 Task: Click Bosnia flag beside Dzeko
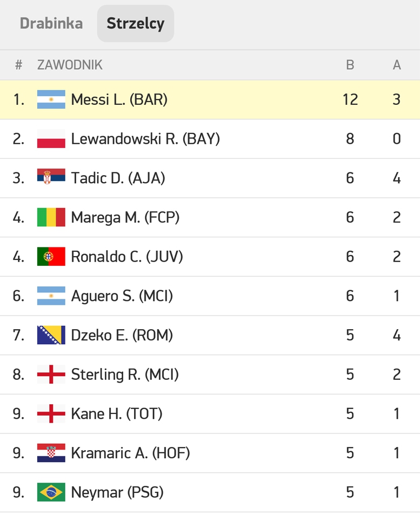[x=51, y=335]
